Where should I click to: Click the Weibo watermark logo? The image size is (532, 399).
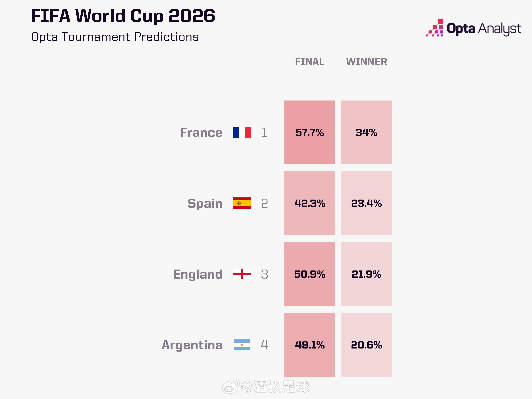tap(230, 386)
